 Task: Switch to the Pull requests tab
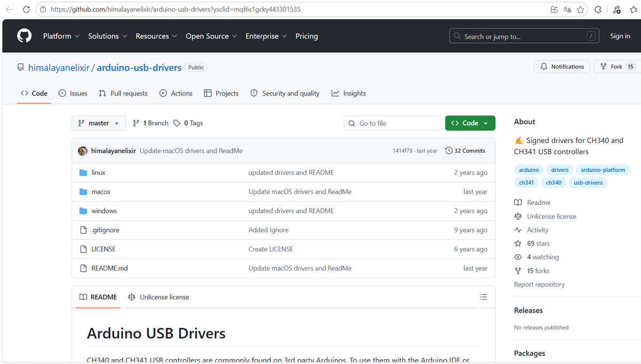(x=123, y=93)
